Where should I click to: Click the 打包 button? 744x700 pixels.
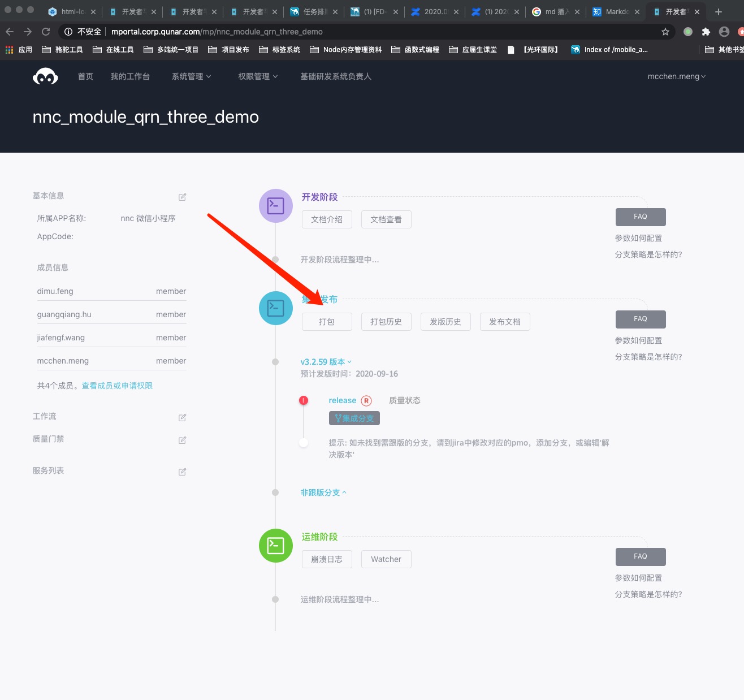click(x=327, y=322)
